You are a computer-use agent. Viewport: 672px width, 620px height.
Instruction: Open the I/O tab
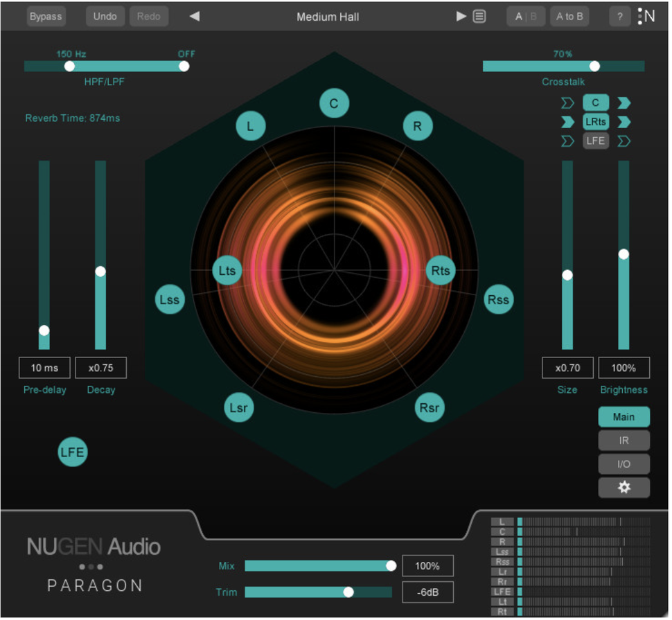tap(624, 463)
